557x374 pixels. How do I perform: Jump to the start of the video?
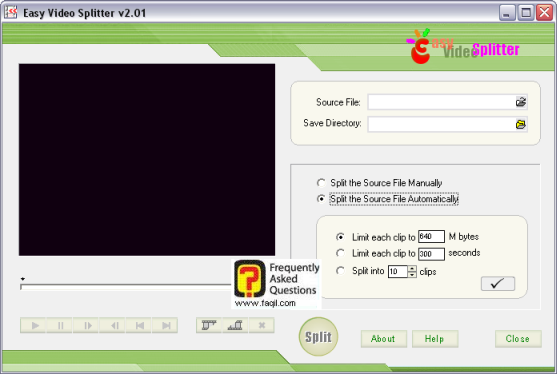[x=139, y=325]
